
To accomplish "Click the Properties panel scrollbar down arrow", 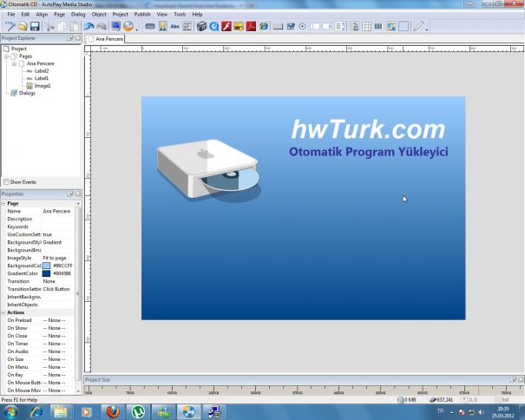I will coord(78,390).
